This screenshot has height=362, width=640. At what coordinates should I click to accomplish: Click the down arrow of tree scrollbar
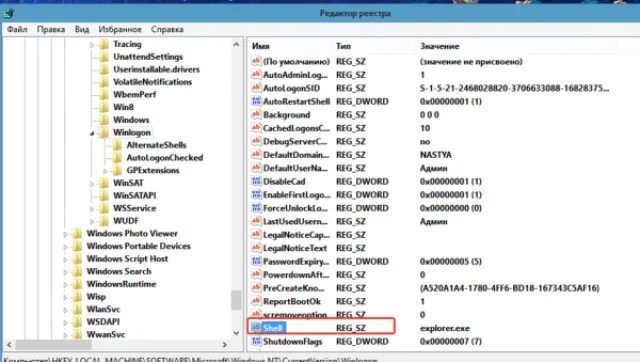236,333
